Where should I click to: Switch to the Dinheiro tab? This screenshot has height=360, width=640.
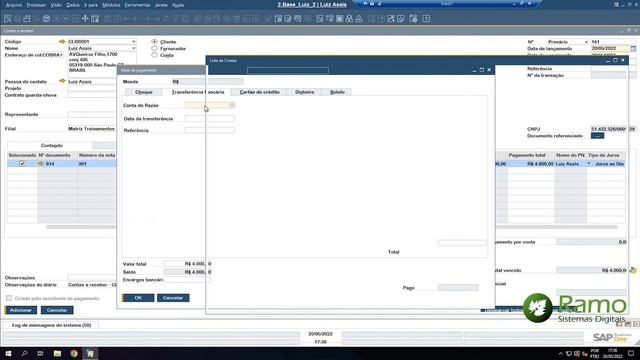[x=304, y=92]
